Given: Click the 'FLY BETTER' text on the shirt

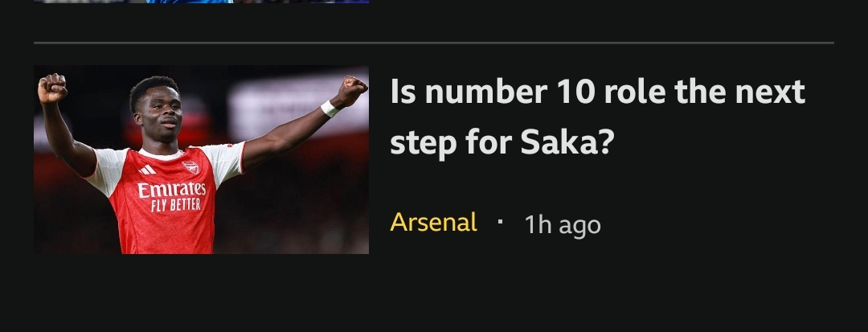Looking at the screenshot, I should point(175,204).
